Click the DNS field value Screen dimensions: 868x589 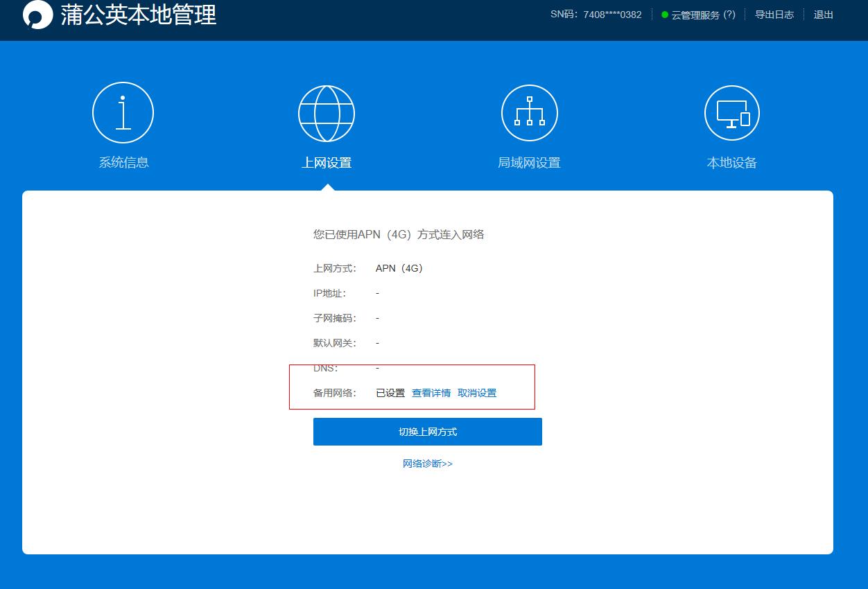click(x=377, y=367)
